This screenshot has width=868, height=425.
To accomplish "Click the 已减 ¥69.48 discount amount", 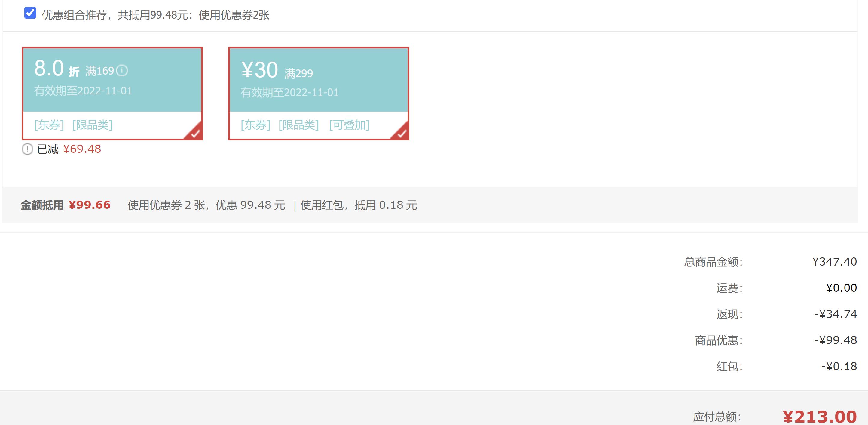I will coord(82,149).
